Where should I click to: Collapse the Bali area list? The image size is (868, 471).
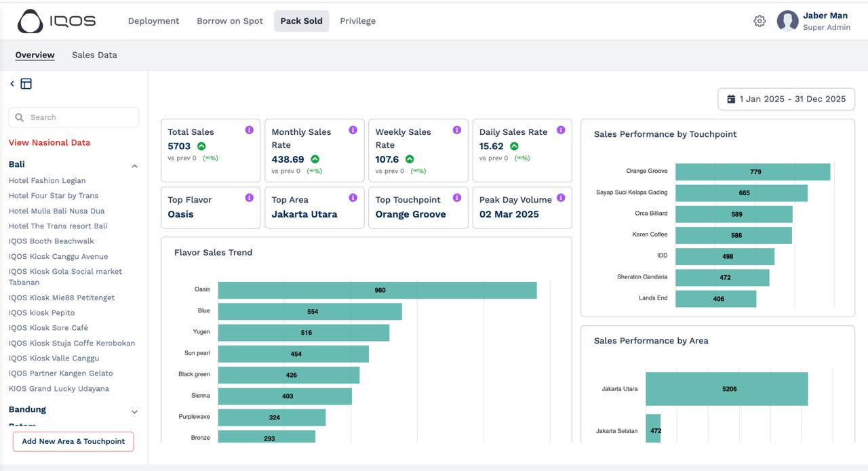coord(134,166)
